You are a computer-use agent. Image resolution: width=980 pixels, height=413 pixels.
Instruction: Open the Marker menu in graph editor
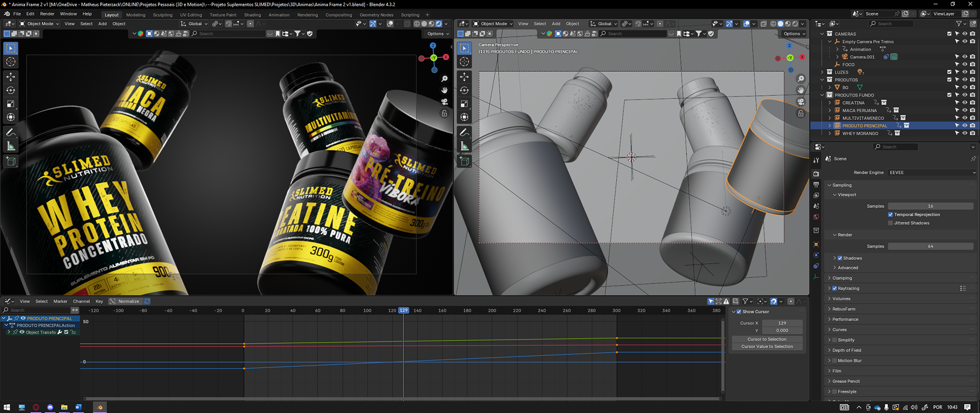(60, 301)
